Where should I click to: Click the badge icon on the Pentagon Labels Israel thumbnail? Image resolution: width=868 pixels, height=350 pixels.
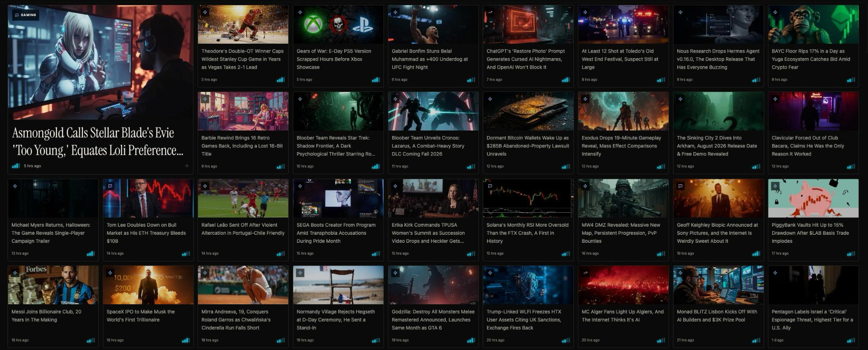(x=775, y=273)
